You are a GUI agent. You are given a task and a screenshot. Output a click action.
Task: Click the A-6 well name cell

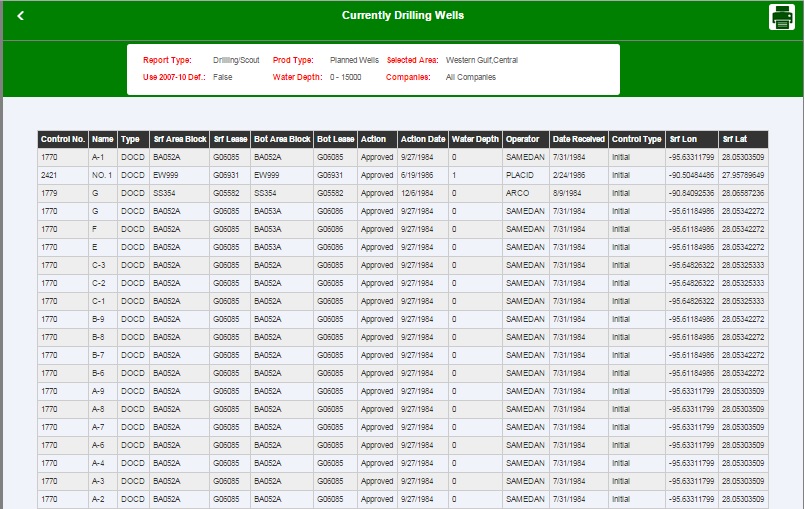pos(103,445)
